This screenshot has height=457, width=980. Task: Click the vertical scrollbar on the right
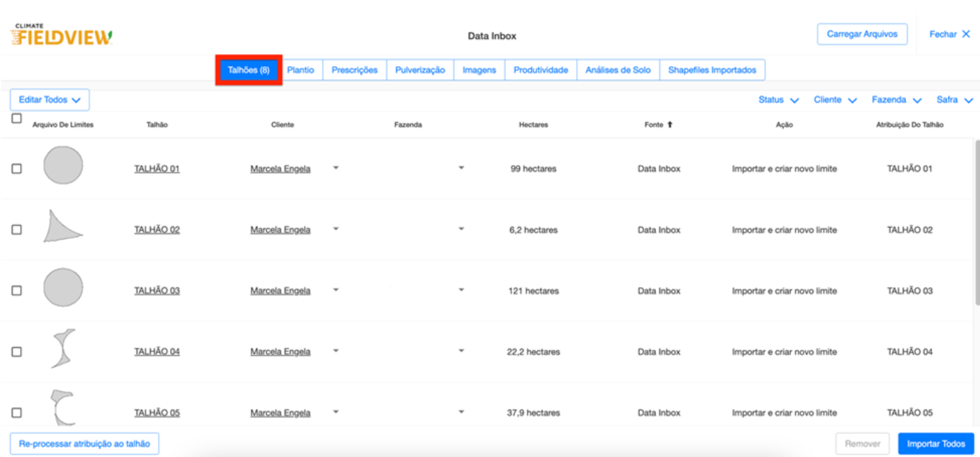pos(976,222)
